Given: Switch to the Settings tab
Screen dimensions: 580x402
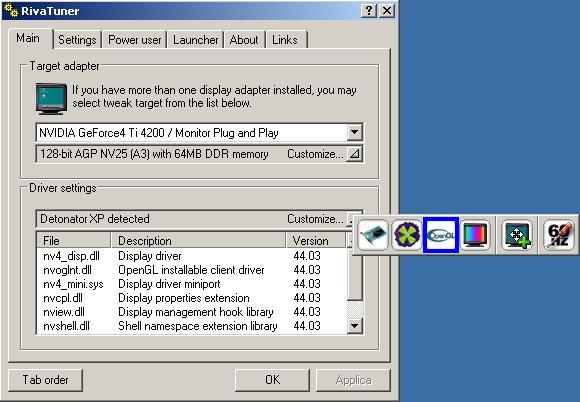Looking at the screenshot, I should 77,40.
